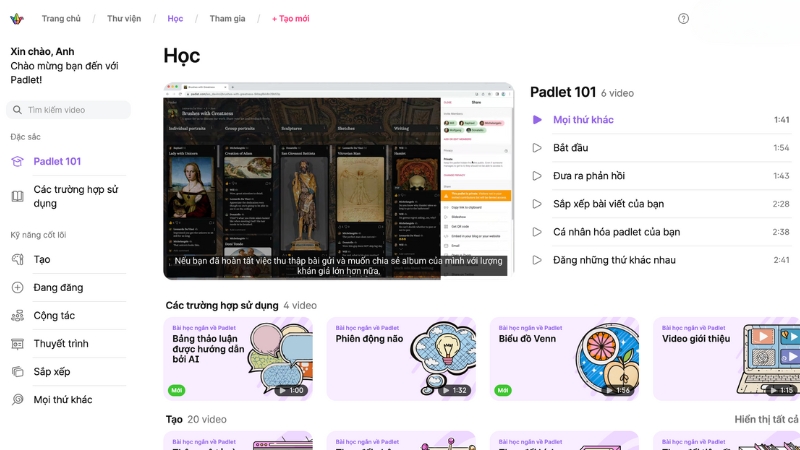The height and width of the screenshot is (450, 800).
Task: Open the Phiên động não video card
Action: click(401, 359)
